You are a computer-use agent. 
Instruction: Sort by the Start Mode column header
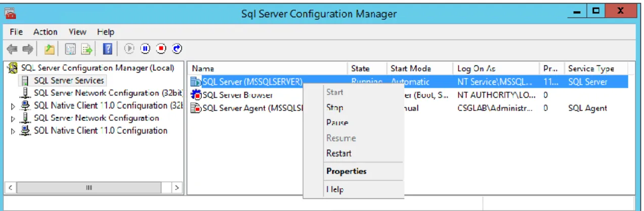tap(420, 68)
